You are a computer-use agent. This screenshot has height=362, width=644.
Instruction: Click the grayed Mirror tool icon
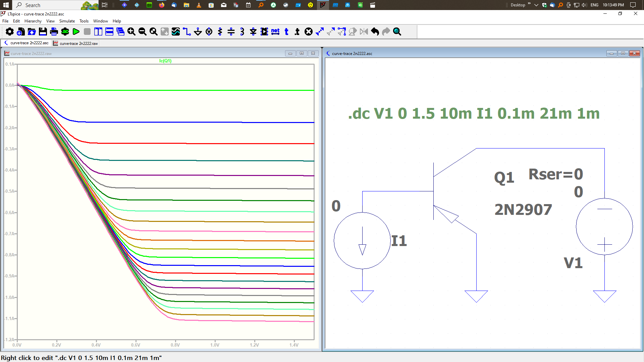point(364,32)
